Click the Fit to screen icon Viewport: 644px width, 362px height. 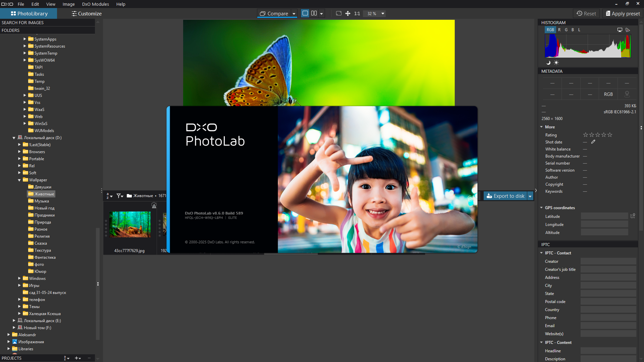point(339,13)
